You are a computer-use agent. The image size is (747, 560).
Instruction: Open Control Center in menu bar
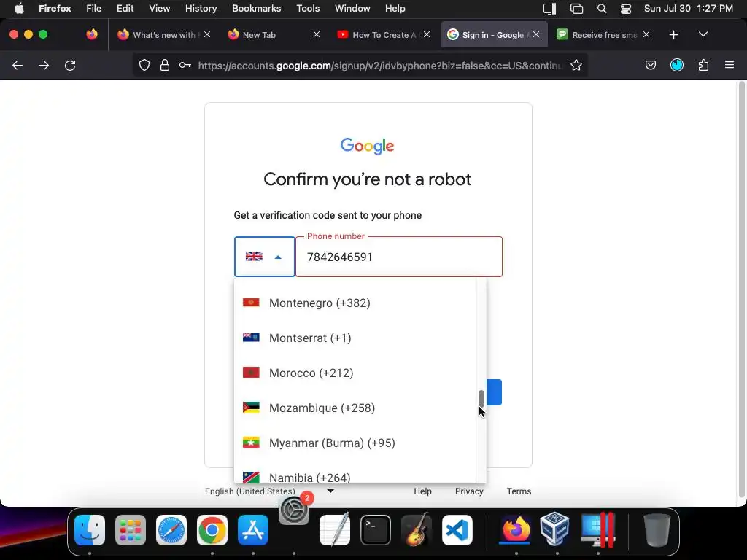[625, 9]
